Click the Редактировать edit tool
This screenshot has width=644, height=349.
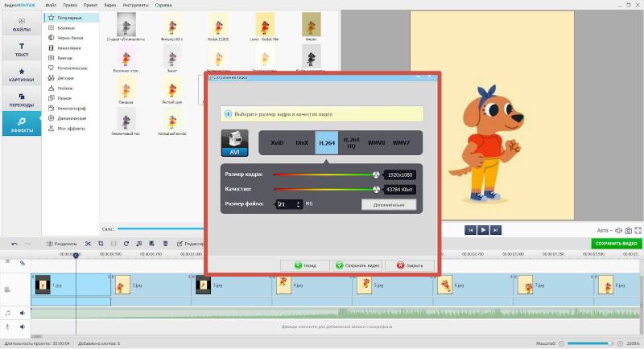[191, 244]
